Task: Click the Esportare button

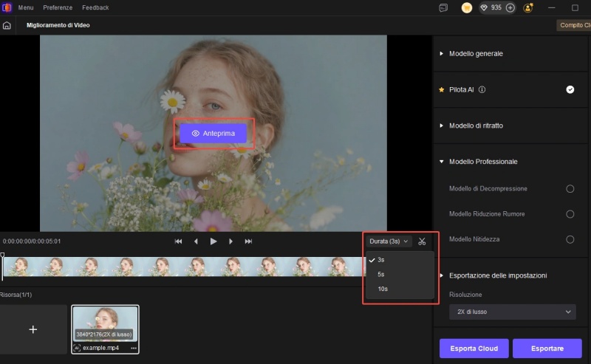Action: click(x=547, y=348)
